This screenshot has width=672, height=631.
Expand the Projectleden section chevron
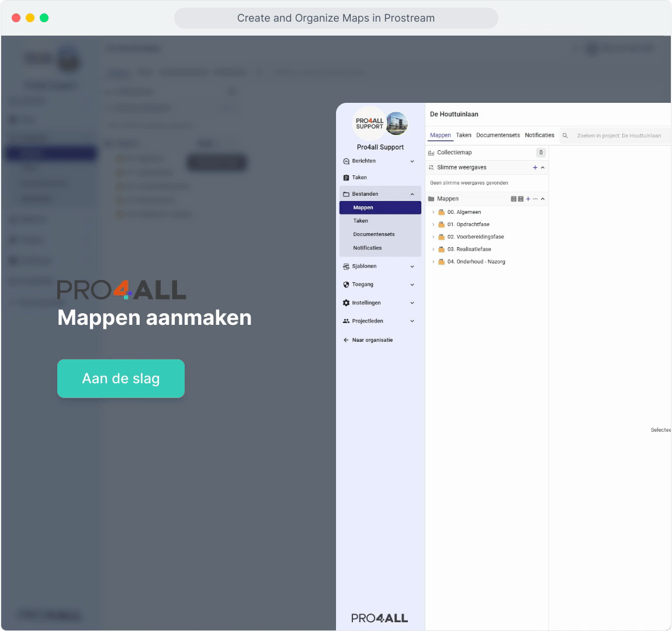point(413,321)
